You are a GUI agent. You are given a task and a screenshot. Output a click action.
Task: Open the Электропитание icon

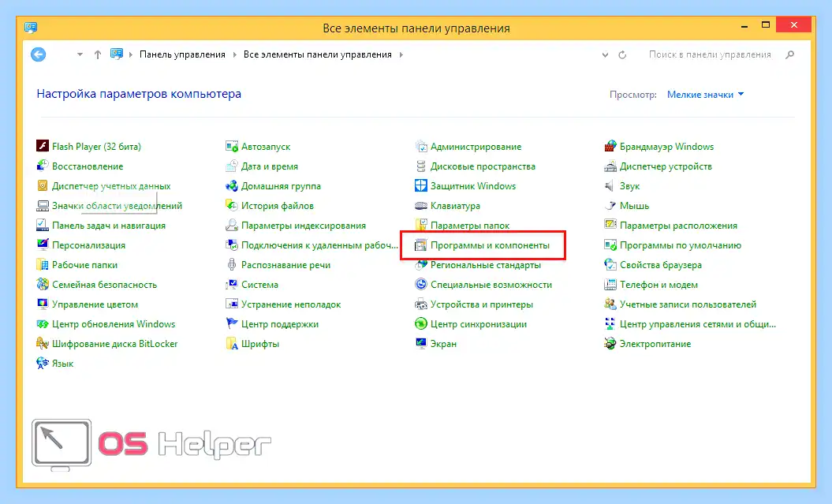[x=610, y=343]
